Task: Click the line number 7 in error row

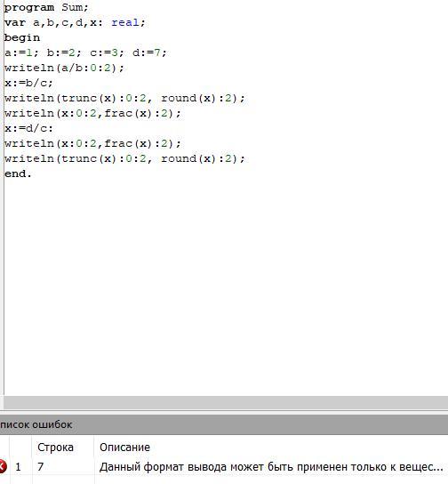Action: click(x=40, y=467)
